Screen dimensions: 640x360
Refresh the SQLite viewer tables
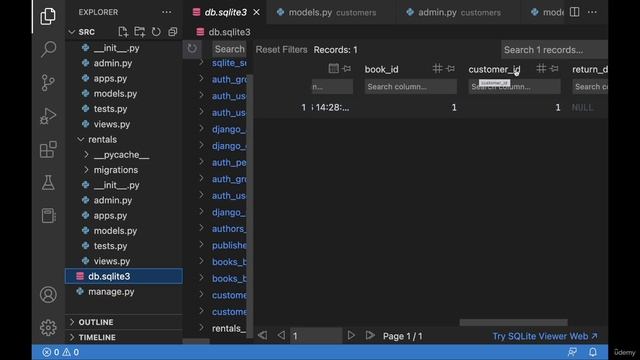192,49
